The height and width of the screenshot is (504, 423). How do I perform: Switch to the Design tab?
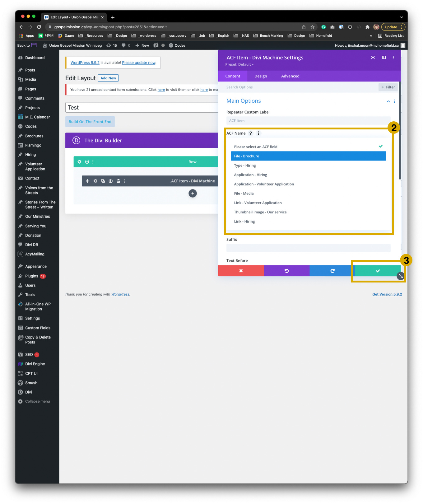(261, 76)
